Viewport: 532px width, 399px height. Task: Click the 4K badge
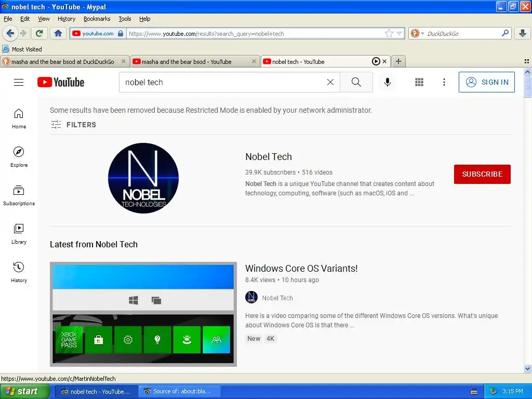pyautogui.click(x=270, y=339)
